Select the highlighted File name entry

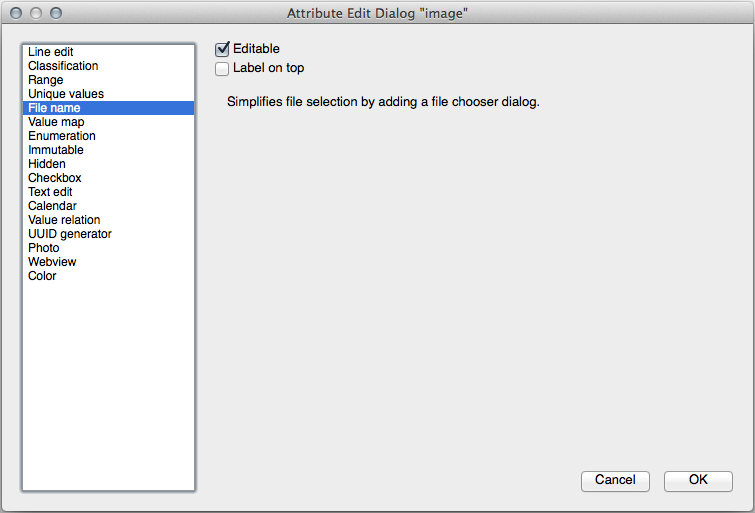(x=55, y=108)
